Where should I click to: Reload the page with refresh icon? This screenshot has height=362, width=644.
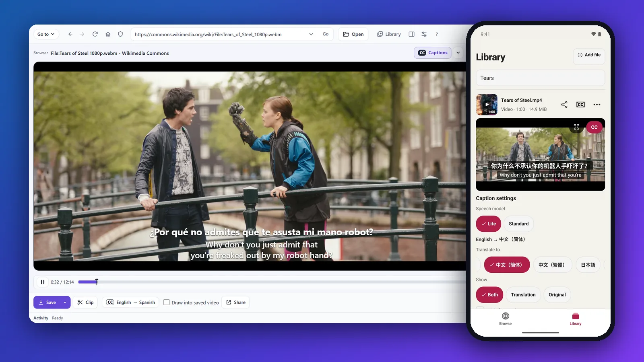[x=95, y=34]
